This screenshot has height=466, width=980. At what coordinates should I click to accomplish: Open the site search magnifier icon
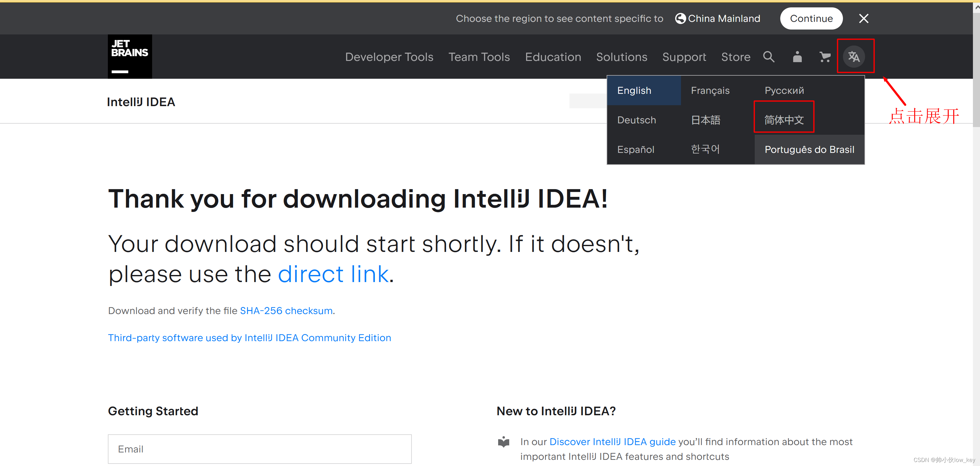point(769,57)
